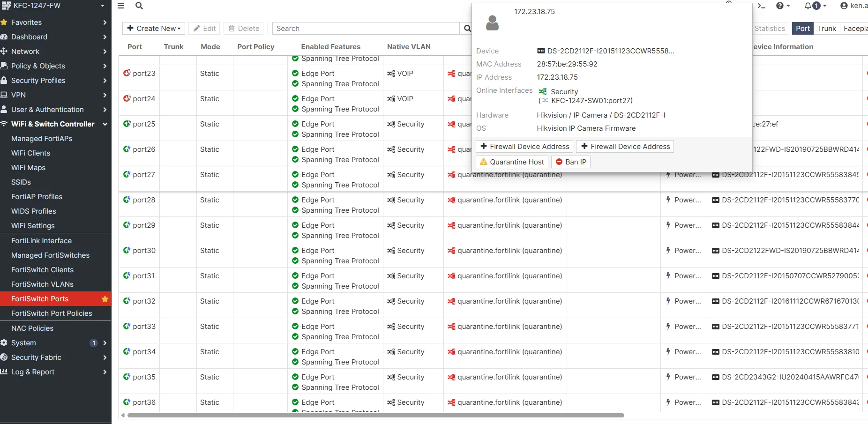Click the search magnifier beside Search field

click(x=467, y=28)
